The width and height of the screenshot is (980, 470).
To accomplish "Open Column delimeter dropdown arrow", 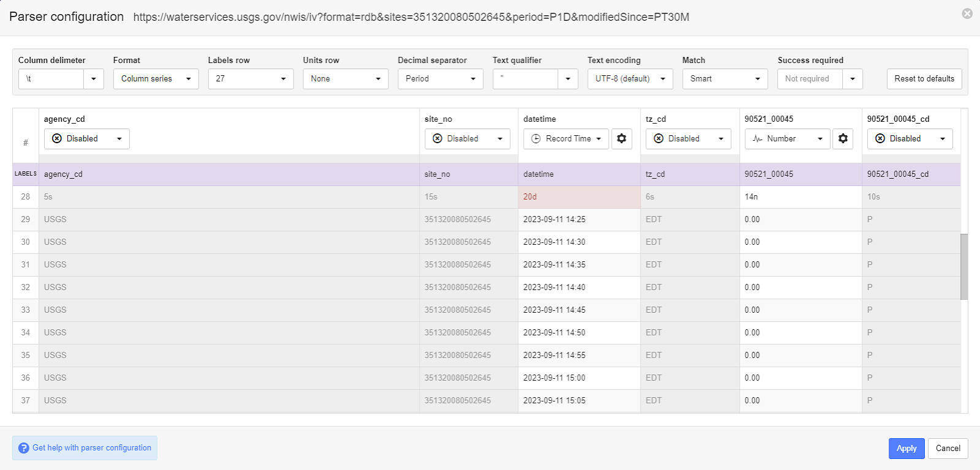I will coord(94,79).
